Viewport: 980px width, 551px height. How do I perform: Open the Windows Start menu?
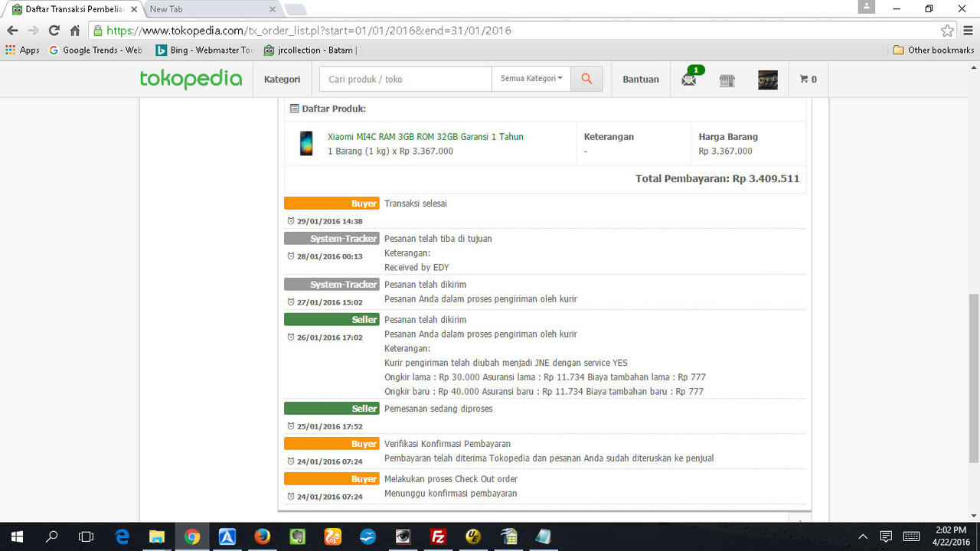pos(17,536)
